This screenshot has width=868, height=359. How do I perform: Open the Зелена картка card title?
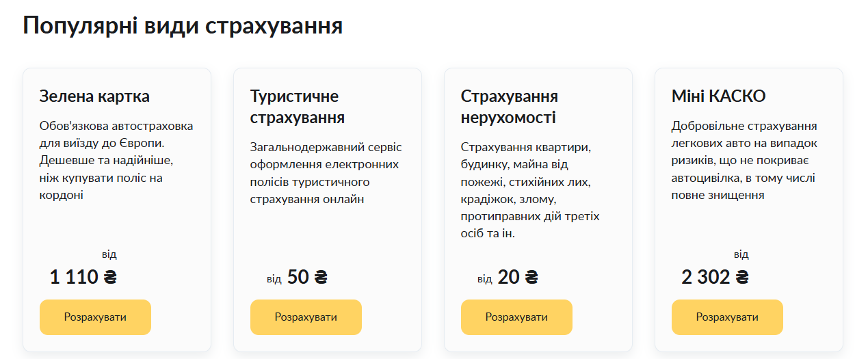[x=94, y=96]
